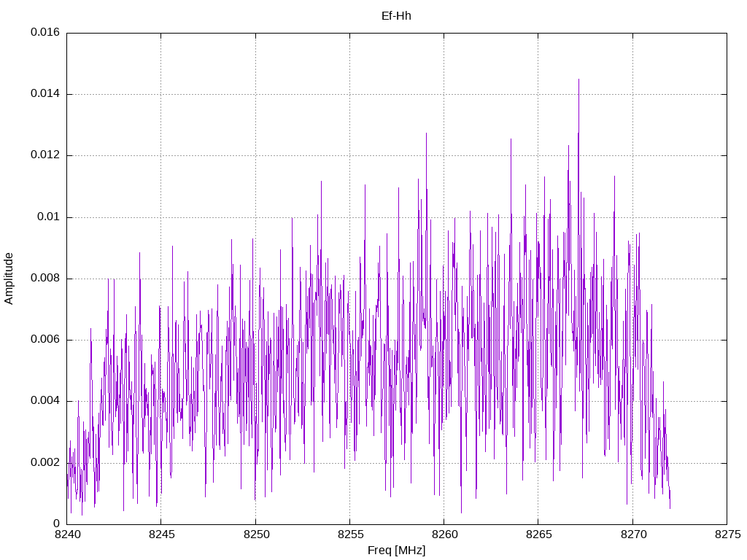Click the x-axis tick label 8260
This screenshot has height=560, width=747.
[x=444, y=534]
